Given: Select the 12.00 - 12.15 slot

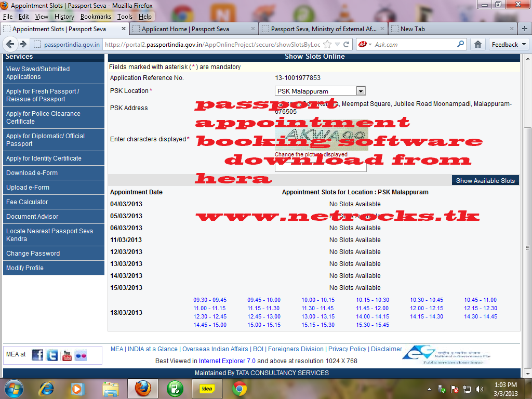Looking at the screenshot, I should point(427,308).
